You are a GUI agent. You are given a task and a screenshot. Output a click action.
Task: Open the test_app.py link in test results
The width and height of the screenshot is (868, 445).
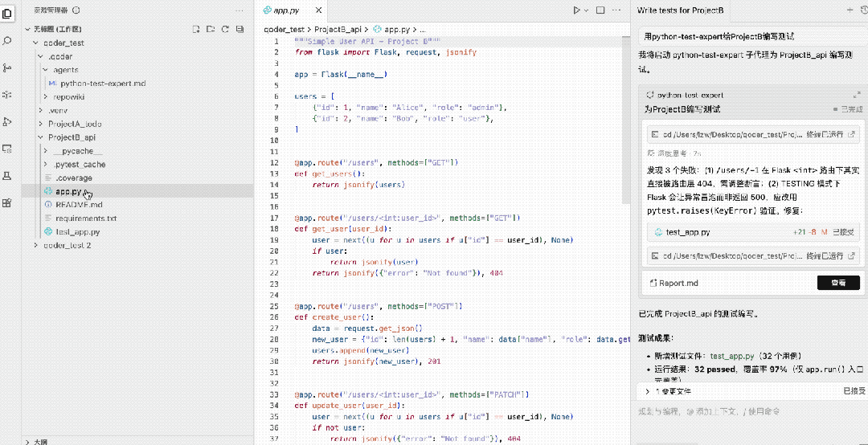pyautogui.click(x=732, y=357)
